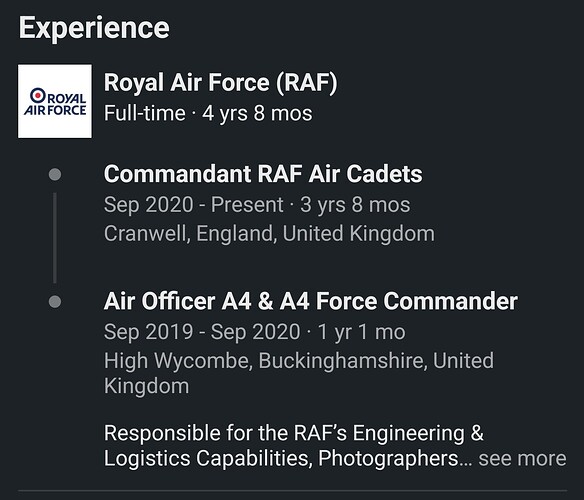The width and height of the screenshot is (584, 500).
Task: Click the Kingdom text under High Wycombe location
Action: coord(146,386)
